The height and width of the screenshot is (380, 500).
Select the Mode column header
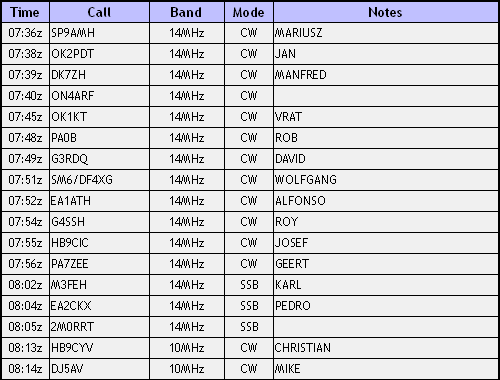click(x=249, y=12)
